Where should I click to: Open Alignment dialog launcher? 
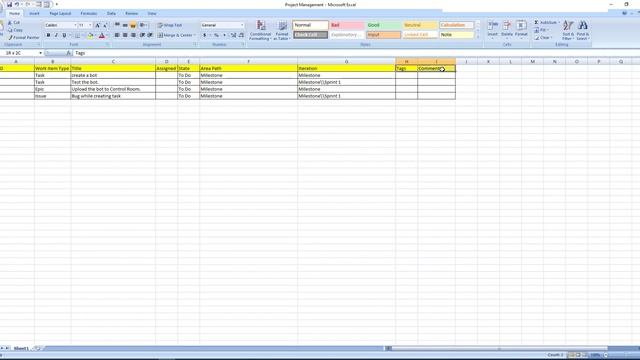coord(195,44)
